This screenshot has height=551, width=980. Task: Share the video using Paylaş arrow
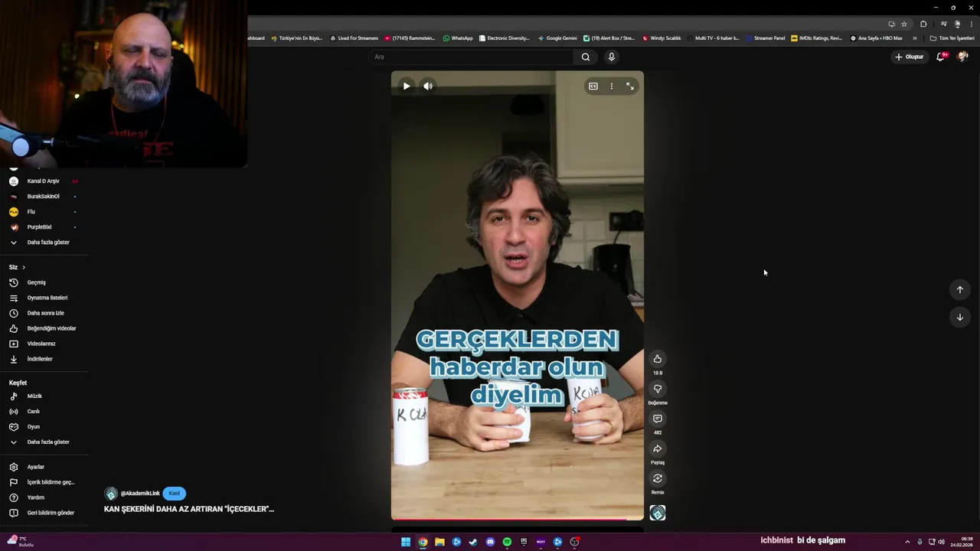pyautogui.click(x=658, y=448)
